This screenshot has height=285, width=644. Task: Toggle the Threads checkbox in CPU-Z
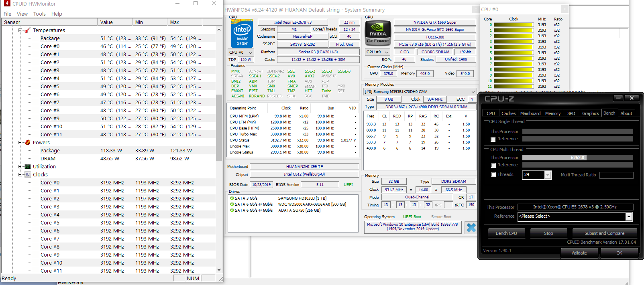493,175
